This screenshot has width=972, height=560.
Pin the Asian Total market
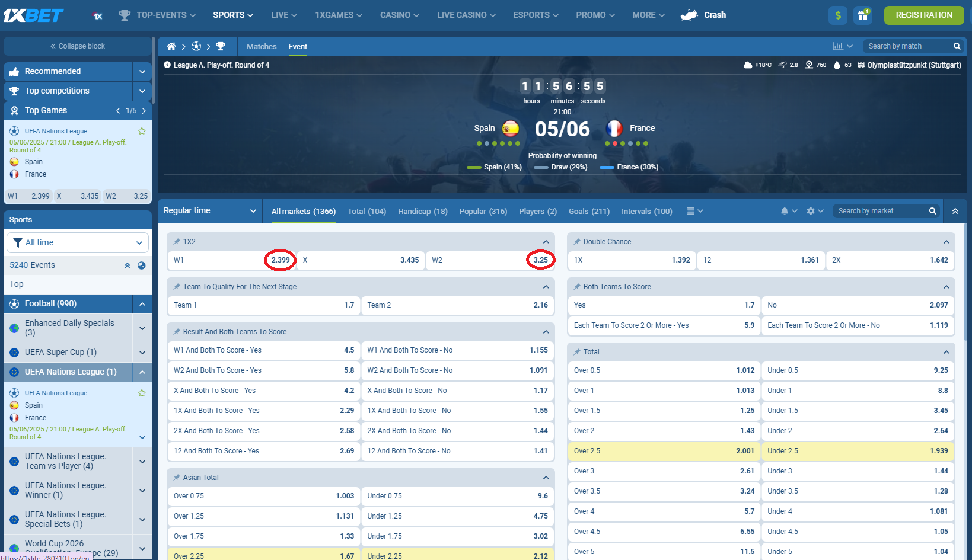click(177, 478)
